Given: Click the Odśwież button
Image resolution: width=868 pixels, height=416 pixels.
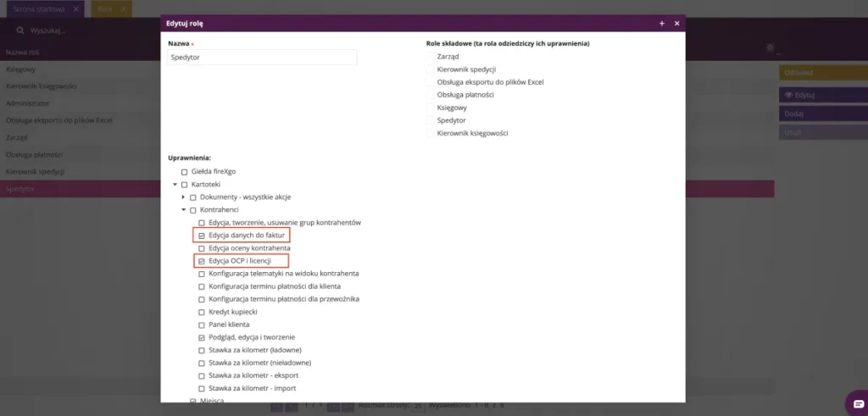Looking at the screenshot, I should point(823,73).
